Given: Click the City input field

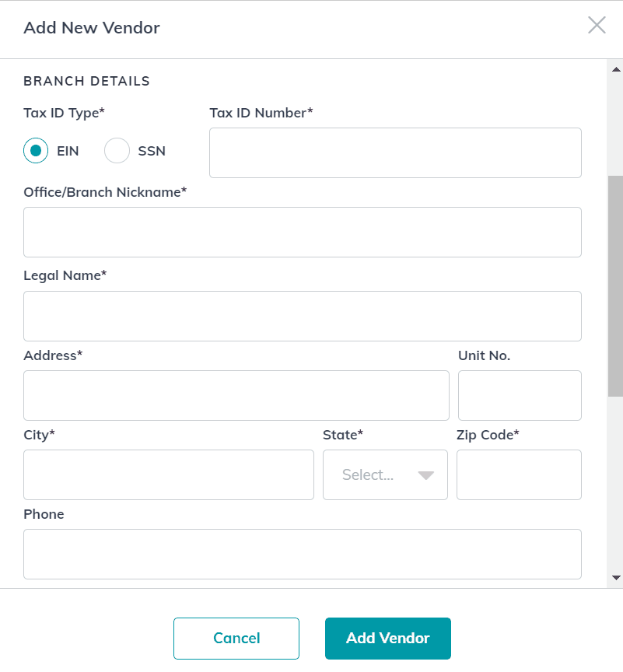Looking at the screenshot, I should tap(169, 475).
